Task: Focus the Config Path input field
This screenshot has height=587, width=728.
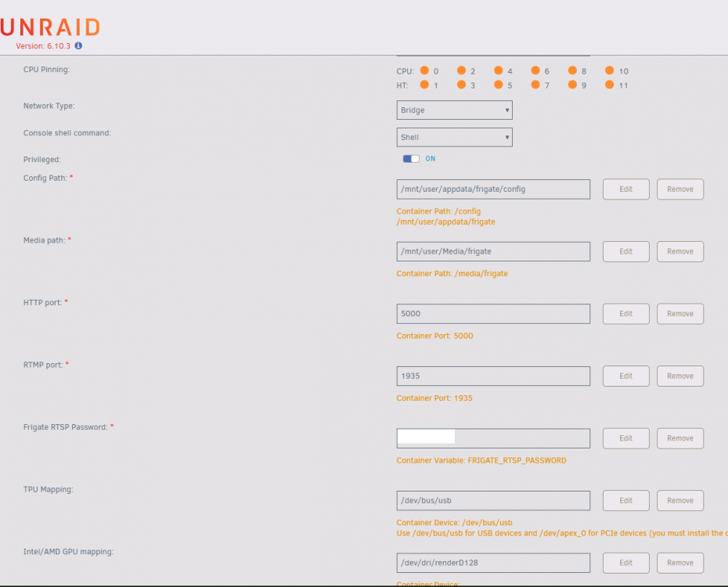Action: 493,189
